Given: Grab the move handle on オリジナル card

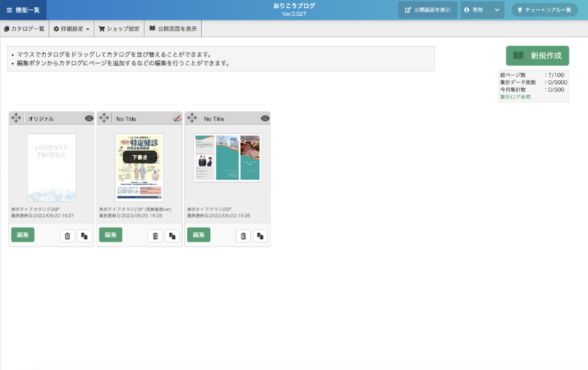Looking at the screenshot, I should pos(17,118).
